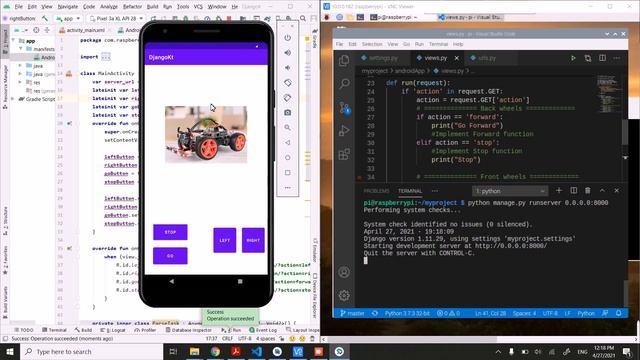Screen dimensions: 640x360
Task: Click the robot car image in app
Action: pos(206,135)
